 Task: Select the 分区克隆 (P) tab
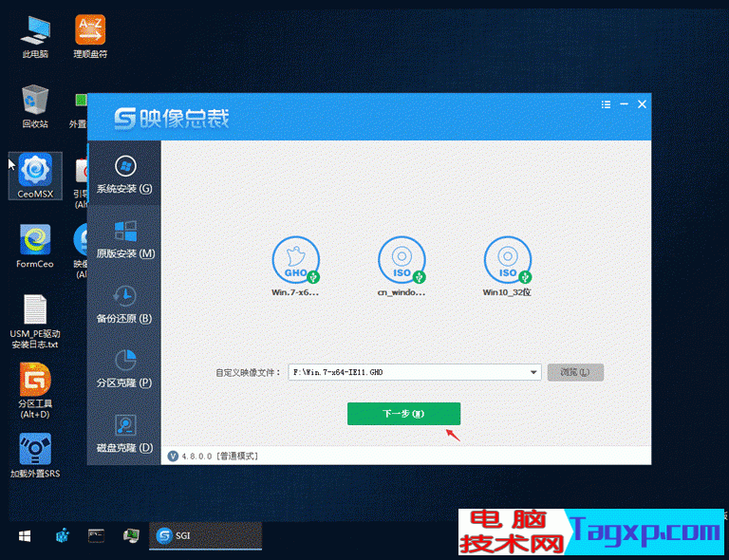124,368
